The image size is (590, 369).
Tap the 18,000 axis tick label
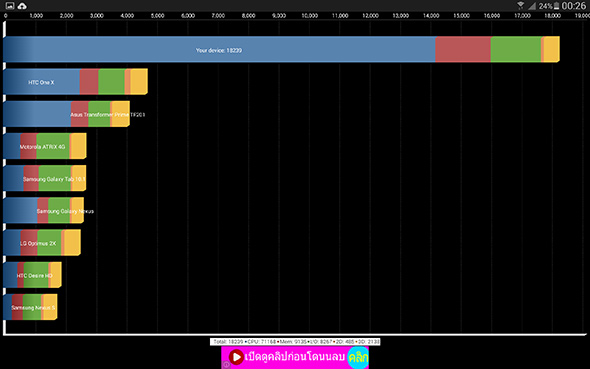552,16
